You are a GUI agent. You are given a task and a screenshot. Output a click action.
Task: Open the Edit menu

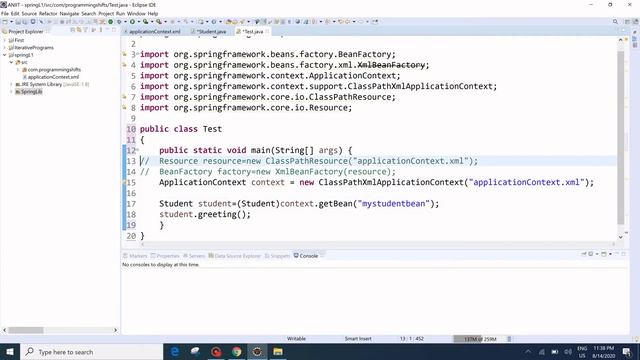coord(15,13)
